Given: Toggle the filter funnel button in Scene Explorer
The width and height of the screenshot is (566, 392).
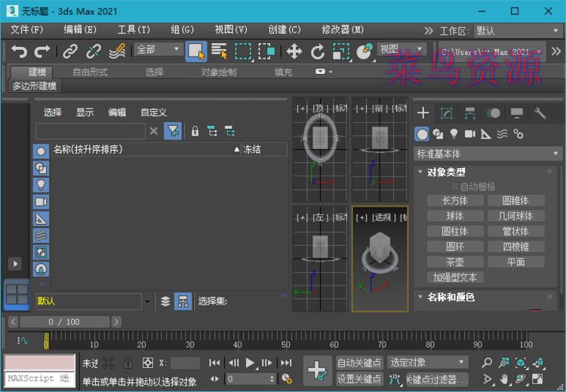Looking at the screenshot, I should click(x=173, y=131).
